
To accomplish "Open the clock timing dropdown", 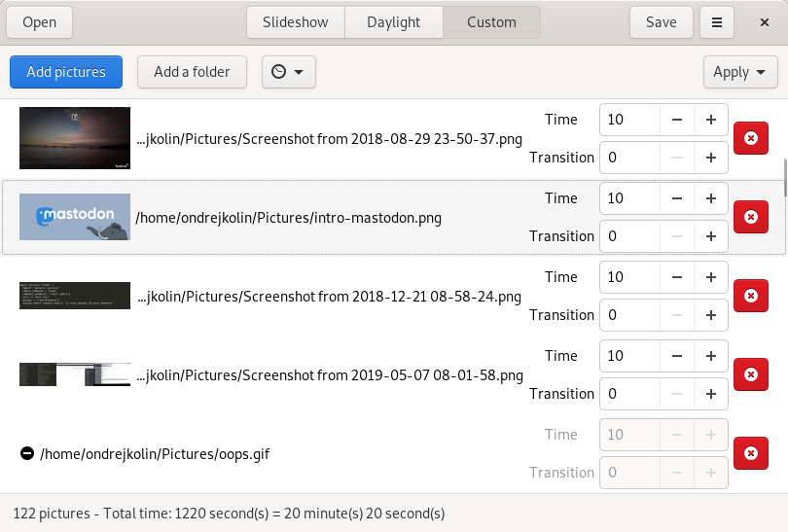I will click(x=288, y=72).
